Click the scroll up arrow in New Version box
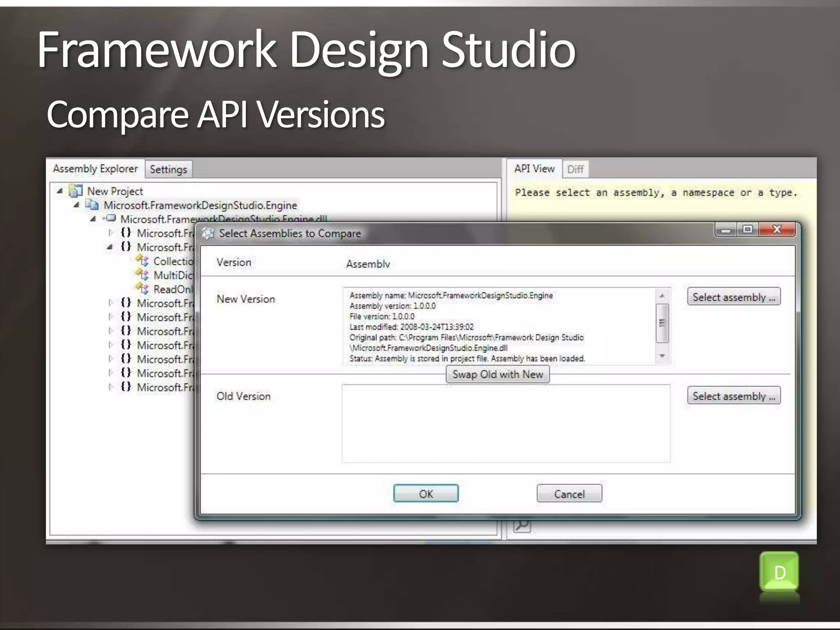Image resolution: width=840 pixels, height=630 pixels. pos(662,296)
